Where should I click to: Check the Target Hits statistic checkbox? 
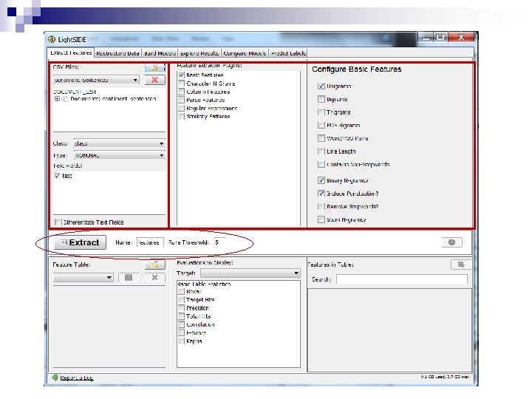pyautogui.click(x=182, y=299)
